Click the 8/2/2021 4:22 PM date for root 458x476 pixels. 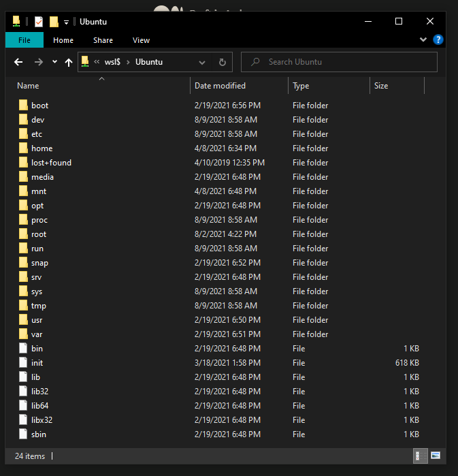point(225,234)
